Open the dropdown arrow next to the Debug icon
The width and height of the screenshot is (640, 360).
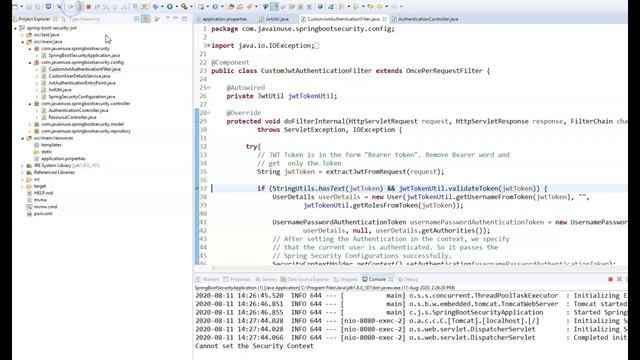pos(162,7)
